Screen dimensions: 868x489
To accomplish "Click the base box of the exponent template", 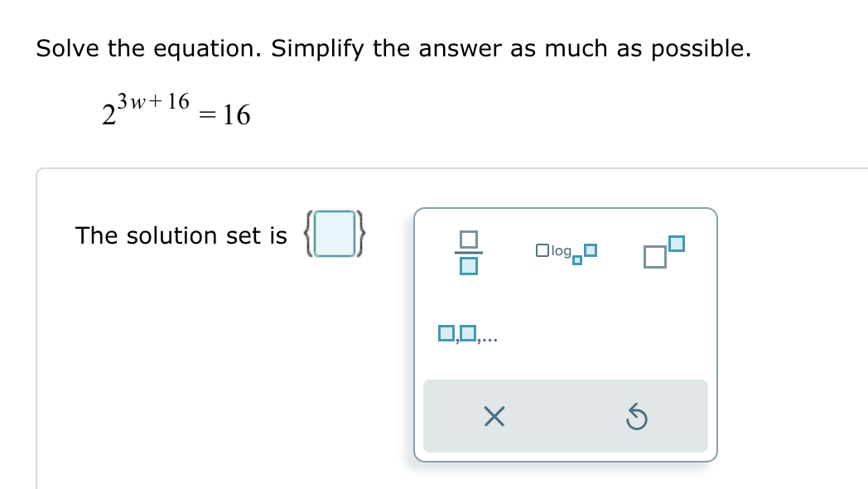I will click(654, 255).
